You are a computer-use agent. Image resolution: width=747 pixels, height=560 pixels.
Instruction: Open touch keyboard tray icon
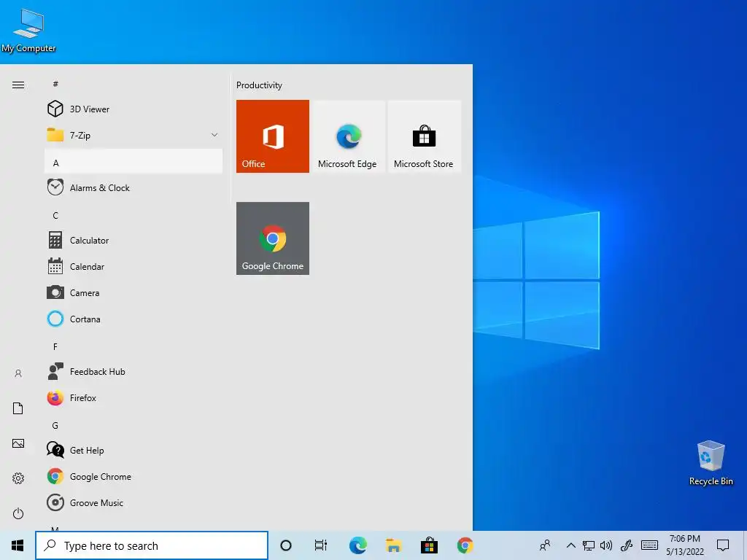pos(649,545)
